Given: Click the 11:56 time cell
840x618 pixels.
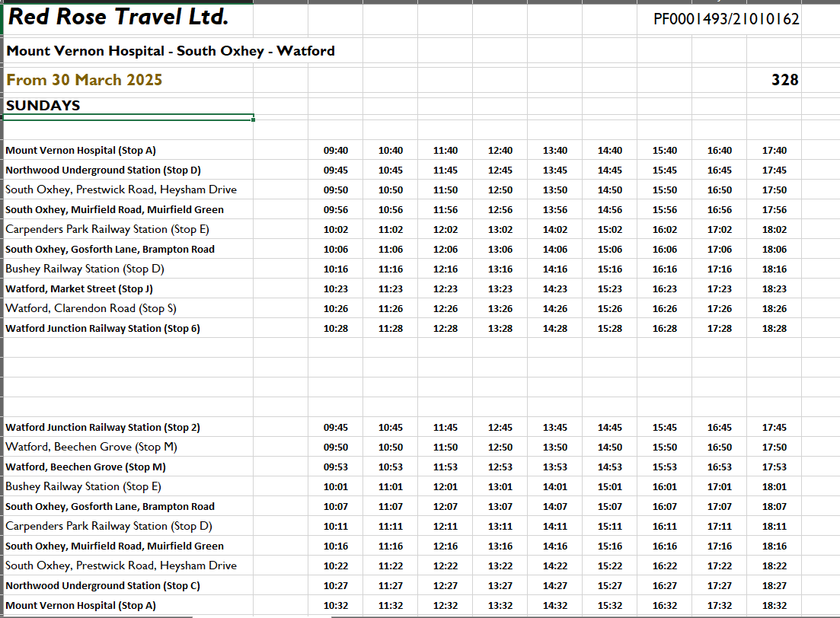Looking at the screenshot, I should [x=446, y=210].
